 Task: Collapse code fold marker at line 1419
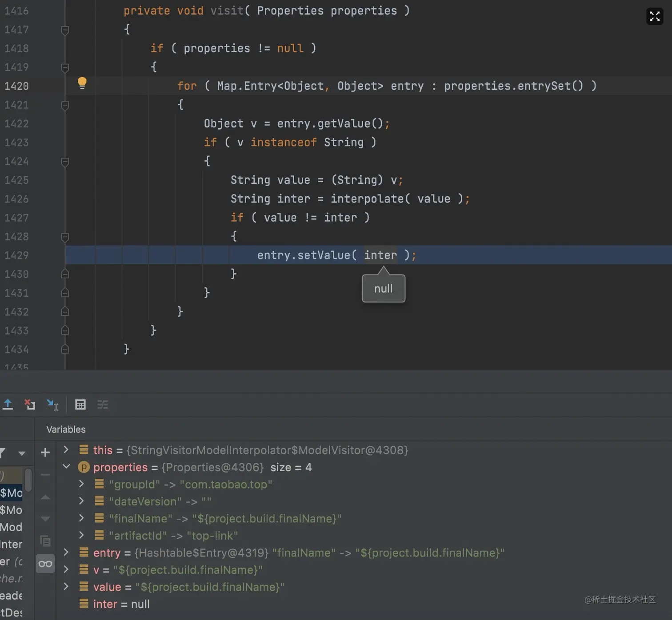(x=65, y=68)
